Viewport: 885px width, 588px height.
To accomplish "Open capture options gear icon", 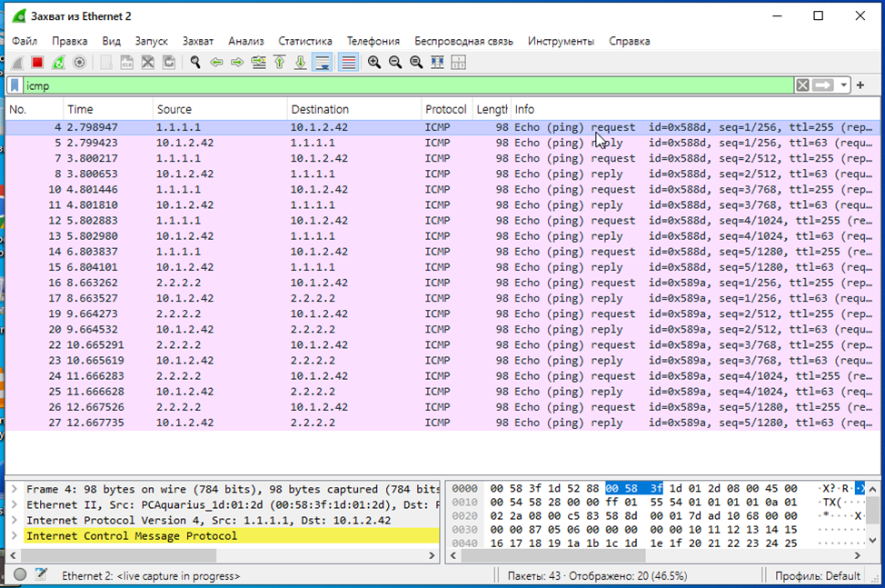I will tap(79, 63).
